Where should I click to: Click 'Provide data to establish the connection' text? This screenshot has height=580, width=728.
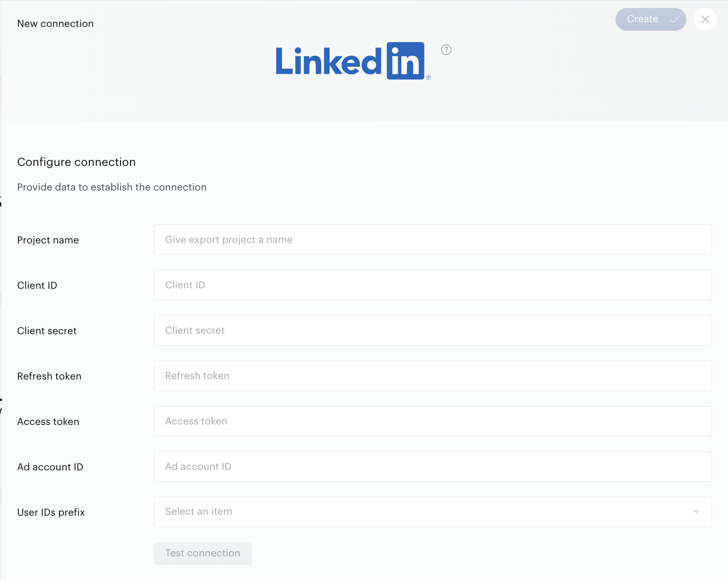[x=112, y=187]
